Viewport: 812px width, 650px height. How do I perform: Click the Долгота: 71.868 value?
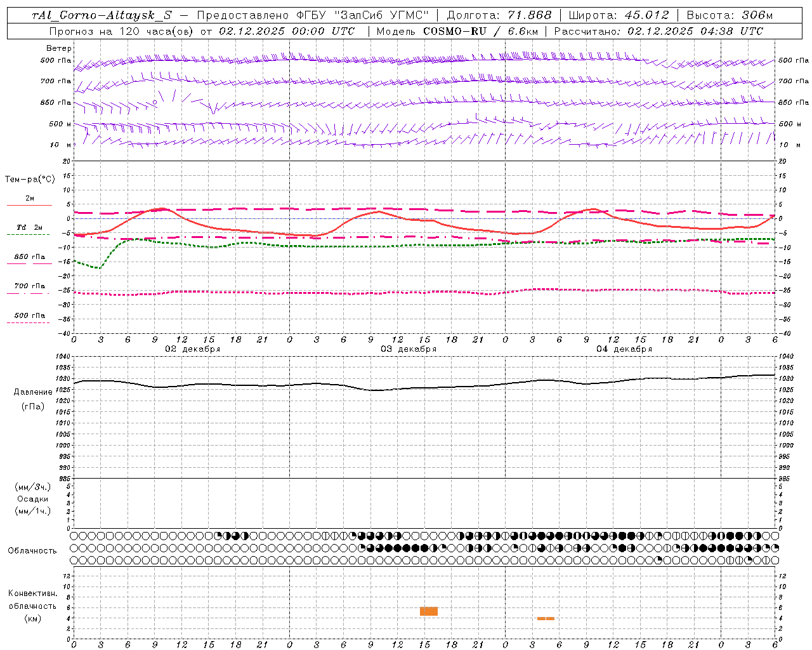(499, 16)
